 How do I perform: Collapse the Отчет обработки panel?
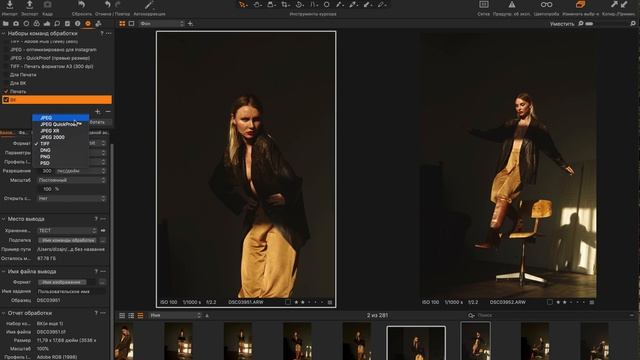[x=3, y=313]
